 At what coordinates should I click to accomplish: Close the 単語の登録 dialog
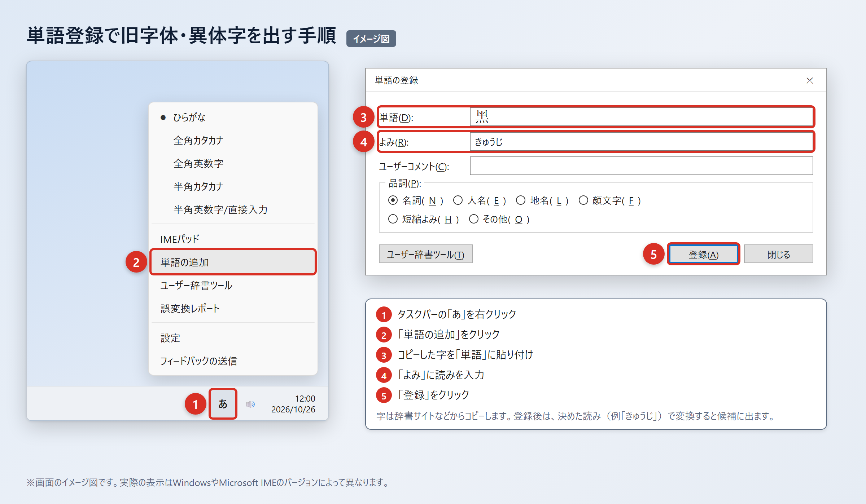(810, 80)
